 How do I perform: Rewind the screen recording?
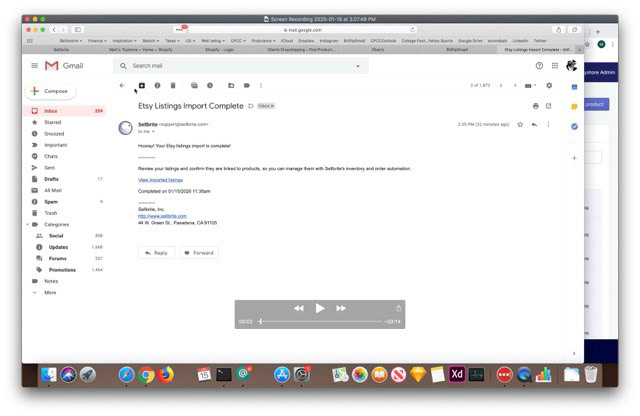point(299,308)
